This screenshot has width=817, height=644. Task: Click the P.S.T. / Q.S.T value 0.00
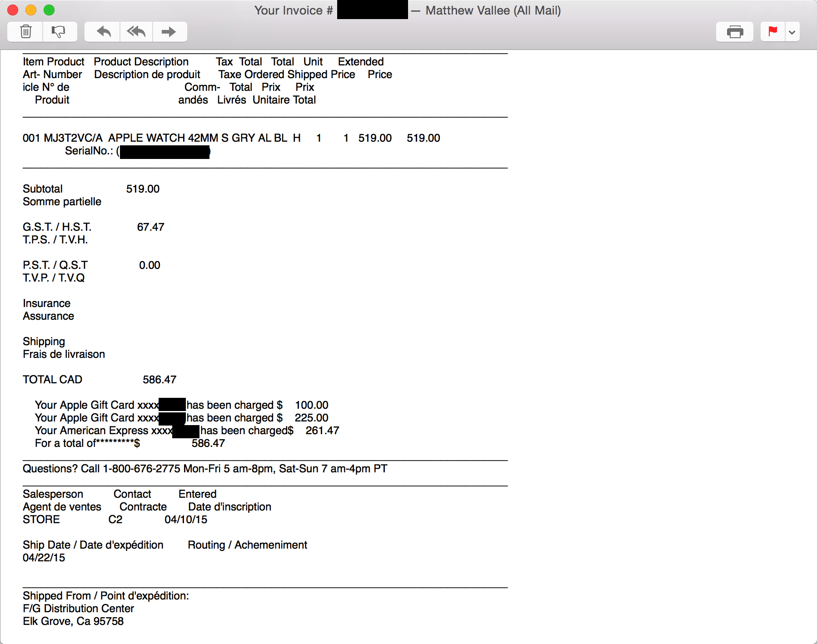tap(149, 265)
